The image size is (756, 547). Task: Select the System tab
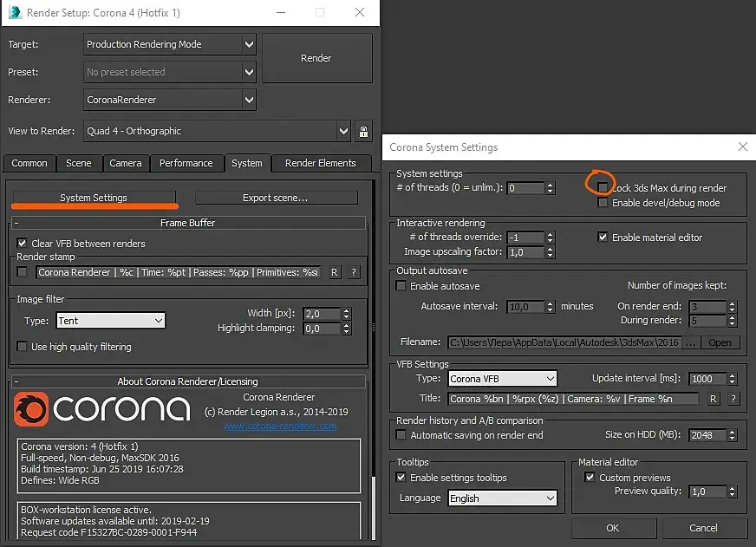coord(247,163)
